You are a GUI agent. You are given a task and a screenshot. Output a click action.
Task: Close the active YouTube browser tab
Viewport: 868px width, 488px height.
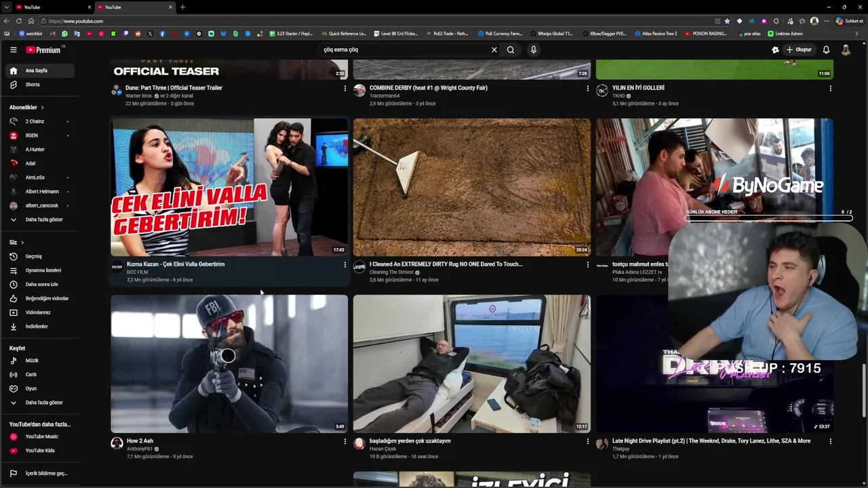(170, 7)
